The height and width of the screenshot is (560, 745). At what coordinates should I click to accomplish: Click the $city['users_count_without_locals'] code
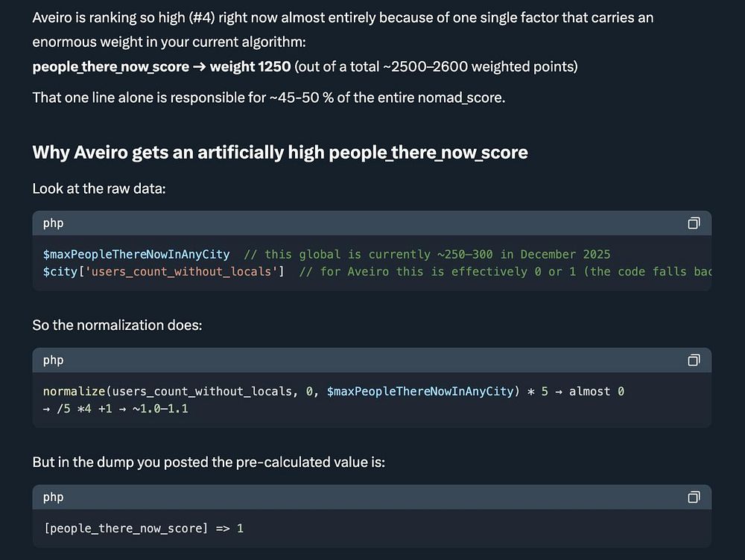(x=163, y=272)
